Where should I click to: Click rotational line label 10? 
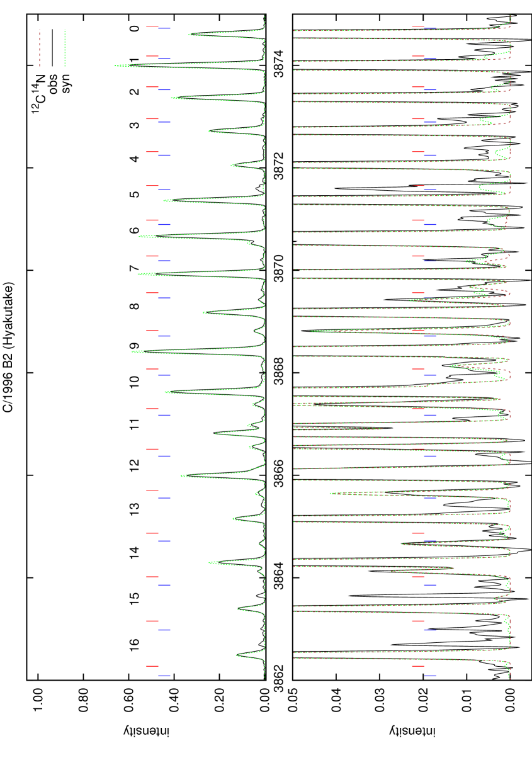(133, 383)
